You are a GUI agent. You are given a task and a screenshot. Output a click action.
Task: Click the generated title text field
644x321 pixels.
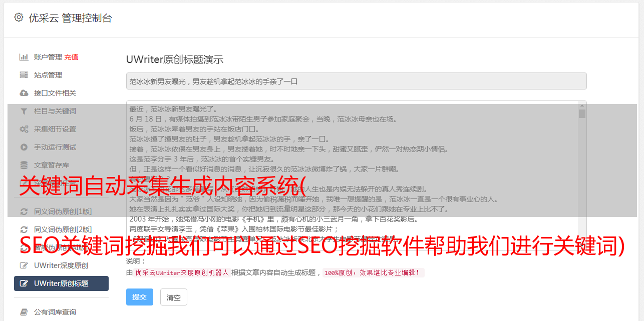point(356,81)
